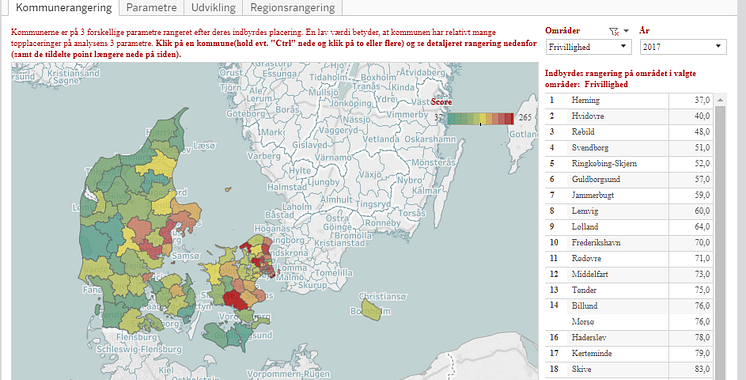
Task: Open the small caret menu beside Områder filter
Action: (626, 31)
